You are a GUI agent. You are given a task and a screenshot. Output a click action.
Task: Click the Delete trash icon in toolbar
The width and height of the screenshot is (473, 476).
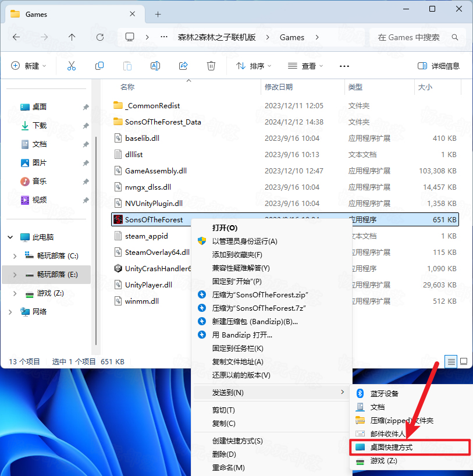point(211,66)
